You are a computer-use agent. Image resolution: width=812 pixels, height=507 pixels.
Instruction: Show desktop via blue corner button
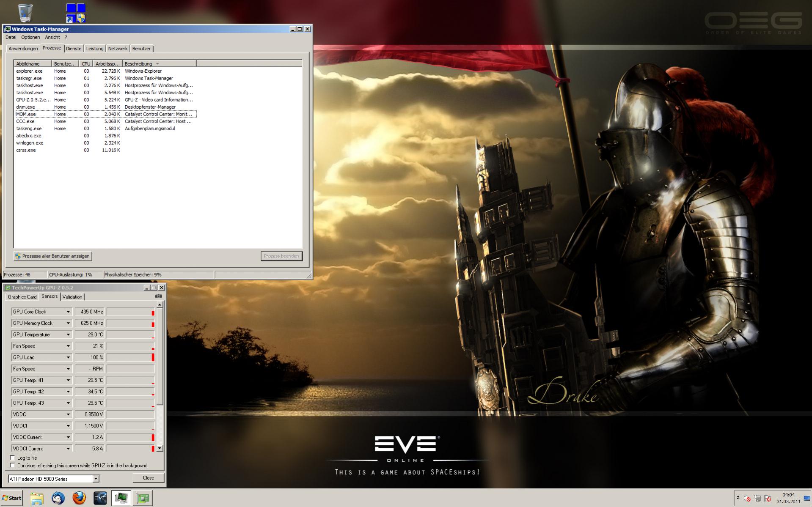808,498
